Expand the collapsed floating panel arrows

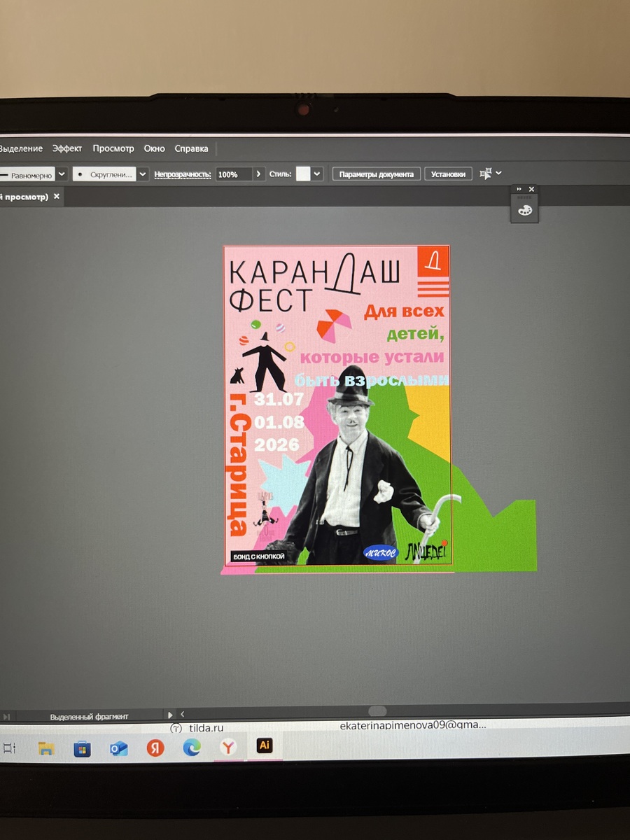coord(519,189)
